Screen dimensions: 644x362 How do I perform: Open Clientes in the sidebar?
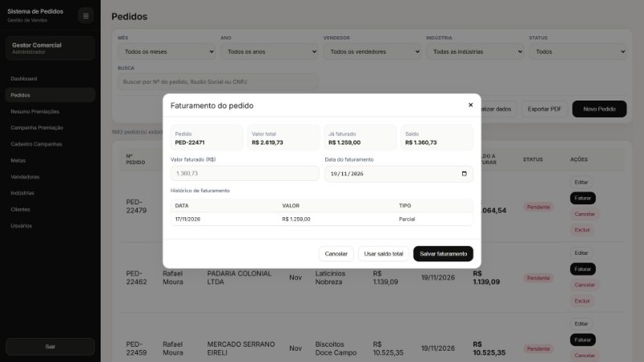click(51, 209)
